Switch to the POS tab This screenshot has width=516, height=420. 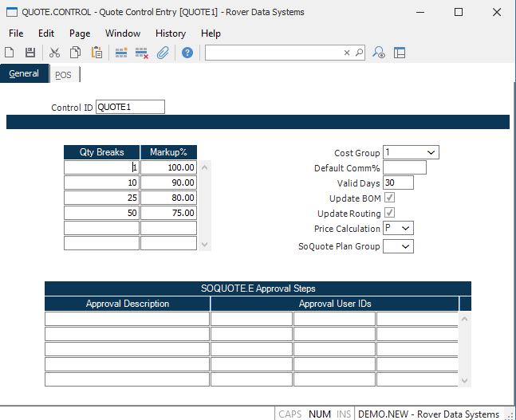coord(63,75)
